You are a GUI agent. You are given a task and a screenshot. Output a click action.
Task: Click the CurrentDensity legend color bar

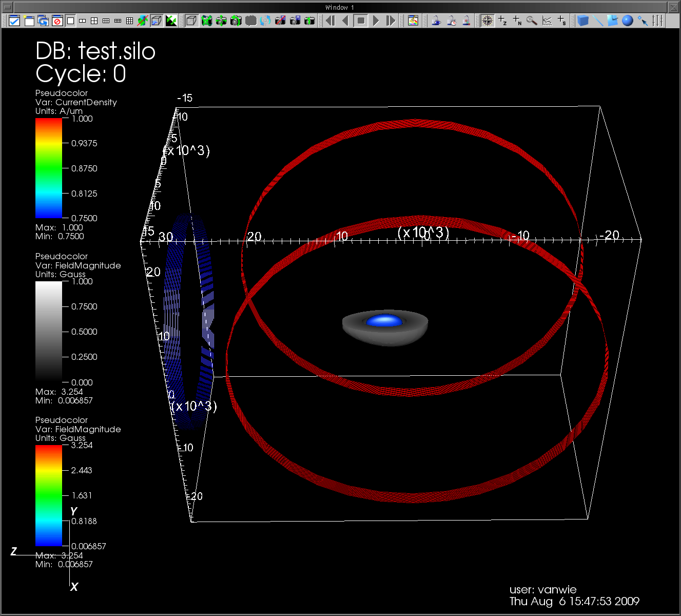pyautogui.click(x=49, y=168)
